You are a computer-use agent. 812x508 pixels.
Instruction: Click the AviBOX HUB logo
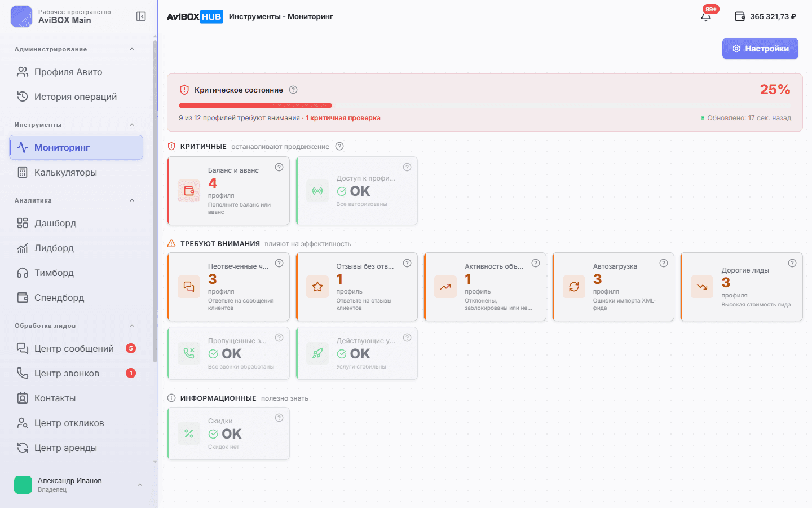click(195, 16)
